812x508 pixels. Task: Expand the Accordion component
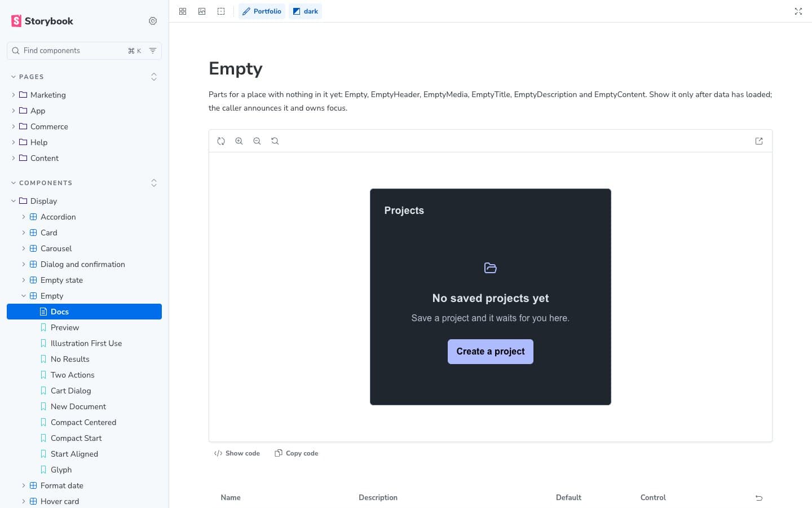point(84,217)
